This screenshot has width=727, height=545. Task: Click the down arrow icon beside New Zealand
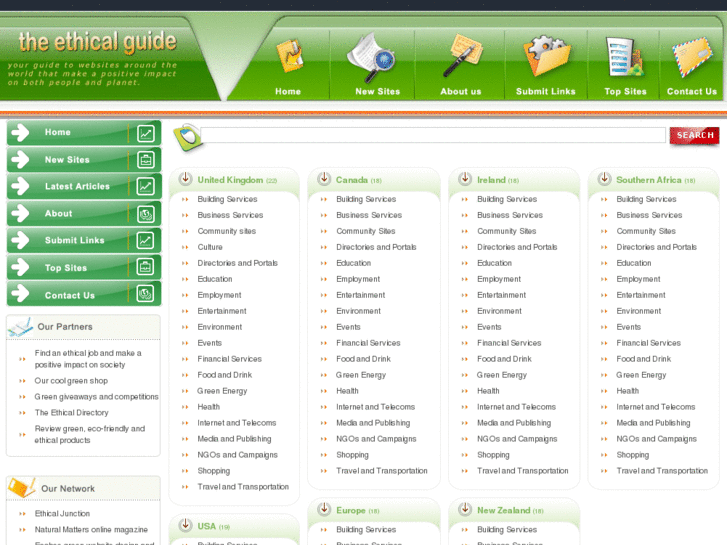(465, 509)
